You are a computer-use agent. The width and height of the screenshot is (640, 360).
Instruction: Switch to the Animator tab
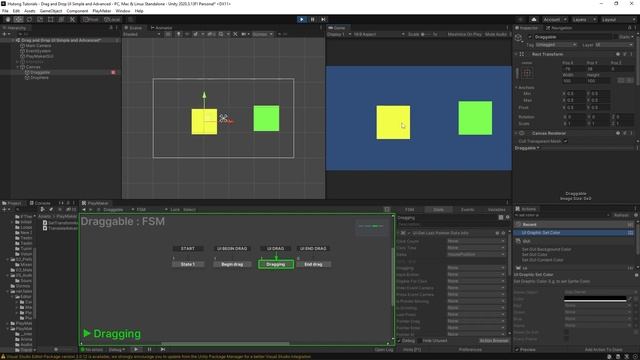[162, 28]
